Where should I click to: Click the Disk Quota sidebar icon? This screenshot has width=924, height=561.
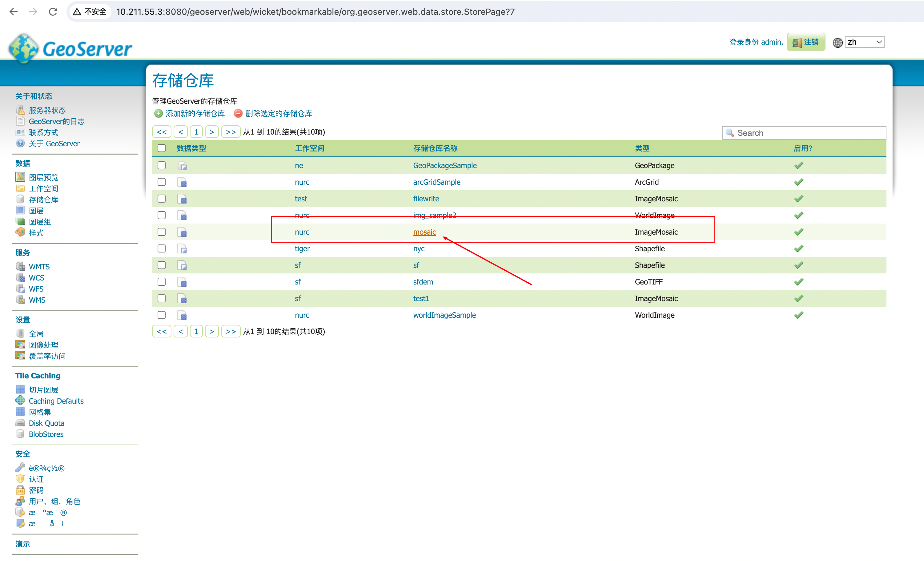[20, 423]
